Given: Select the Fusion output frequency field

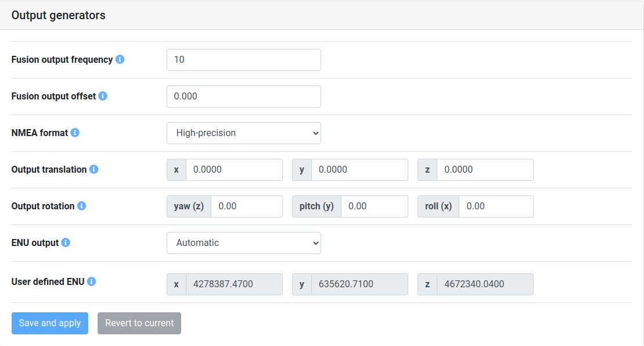Looking at the screenshot, I should (243, 59).
